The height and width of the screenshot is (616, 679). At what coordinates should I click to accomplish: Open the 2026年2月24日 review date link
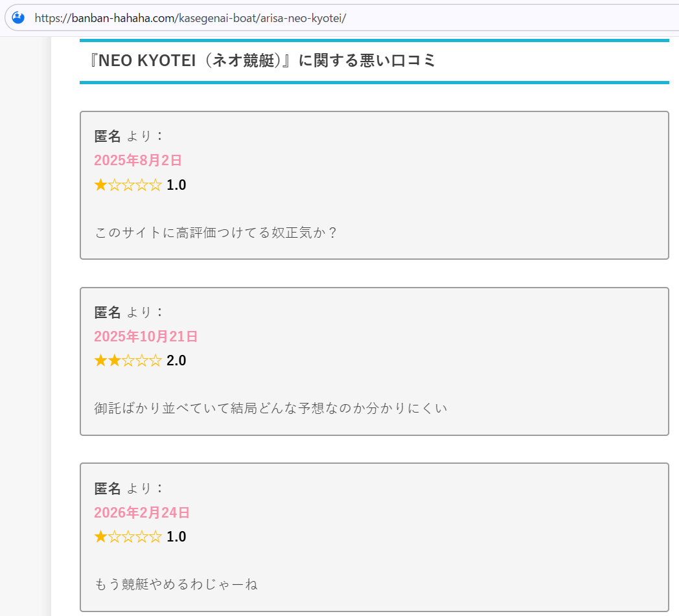tap(143, 512)
